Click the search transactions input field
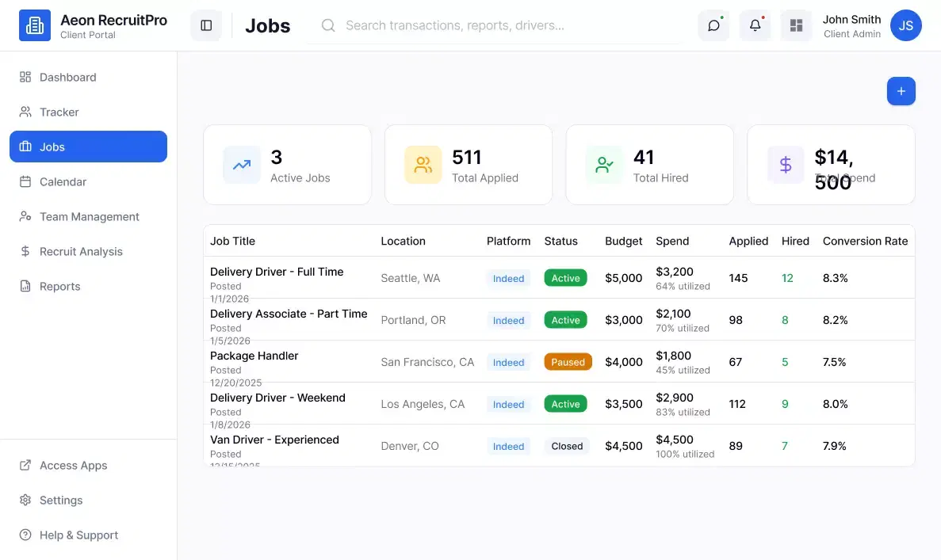Screen dimensions: 941x560 pyautogui.click(x=507, y=25)
